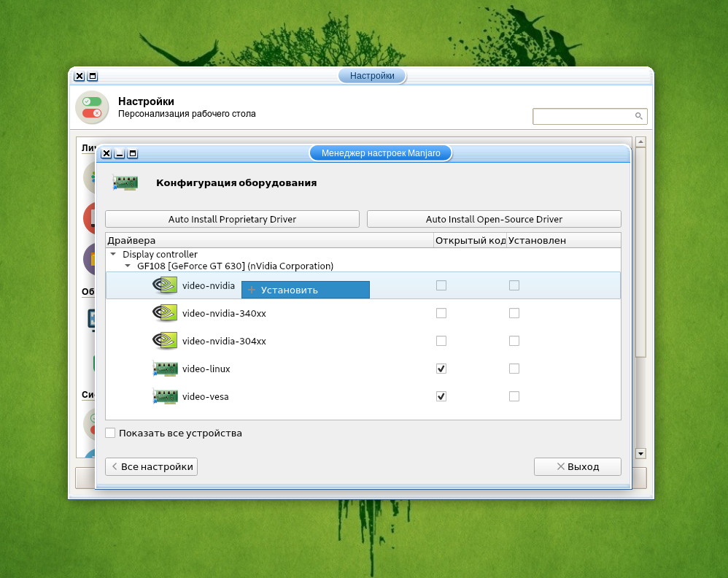This screenshot has height=578, width=728.
Task: Click the video-vesa card icon
Action: 165,397
